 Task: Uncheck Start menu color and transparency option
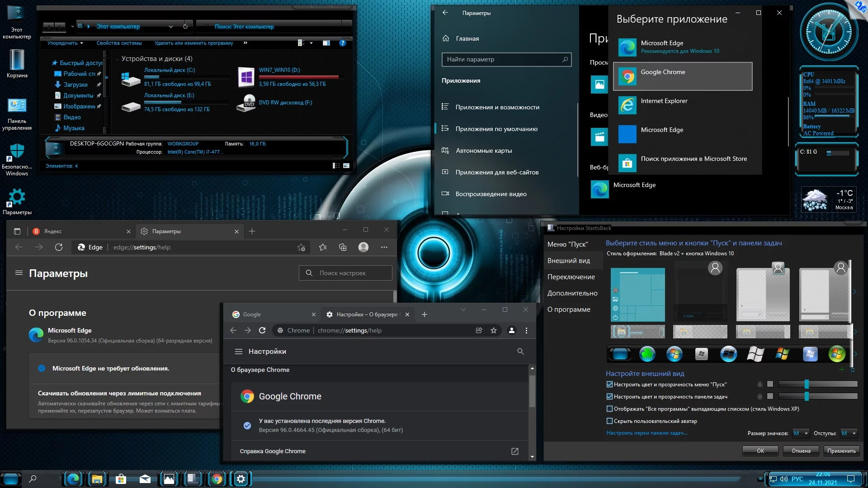[609, 385]
